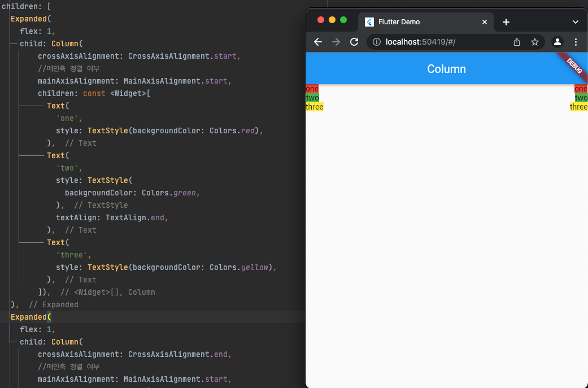Click the first Expanded( line in editor
This screenshot has height=388, width=588.
click(31, 19)
